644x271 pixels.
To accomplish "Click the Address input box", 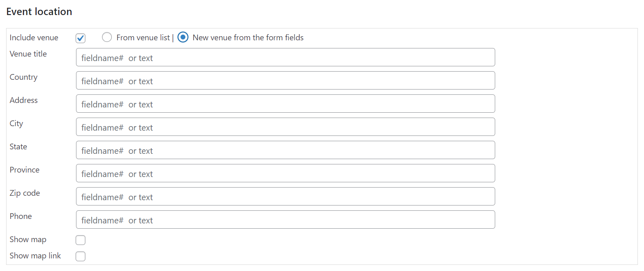I will (x=285, y=104).
